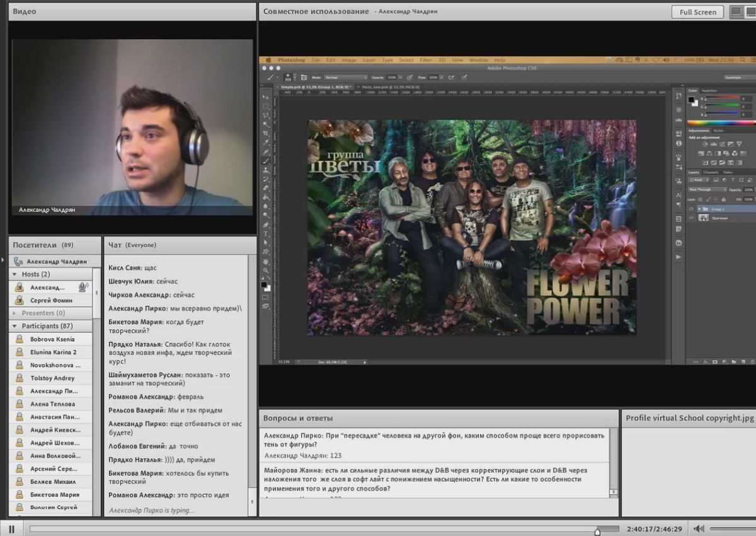This screenshot has height=536, width=756.
Task: Pause the recording playback
Action: point(11,529)
